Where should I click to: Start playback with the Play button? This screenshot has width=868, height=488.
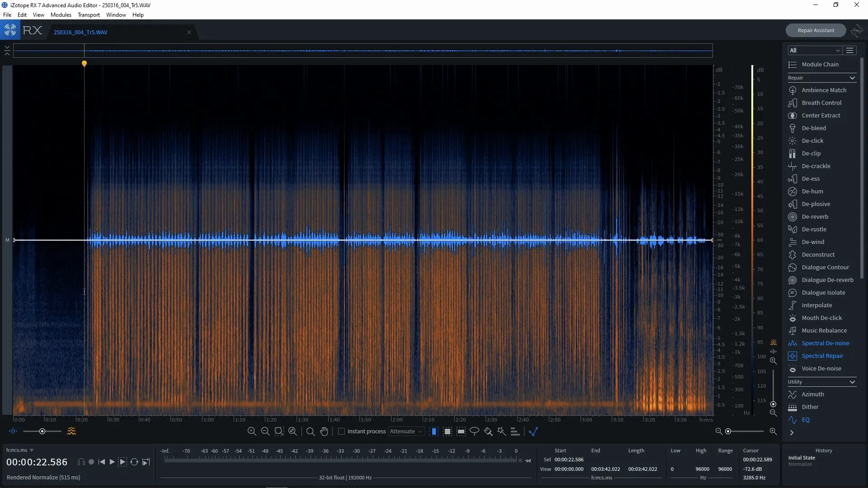[111, 461]
